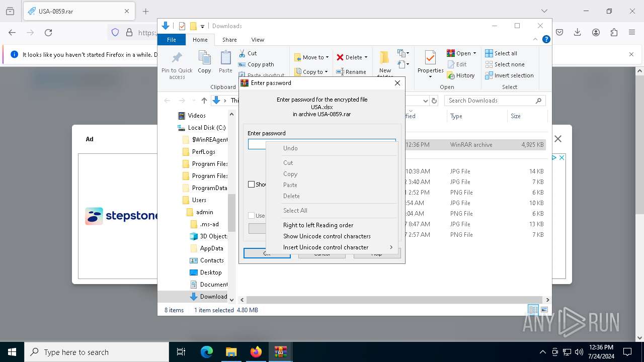Open the File tab in Explorer

172,40
